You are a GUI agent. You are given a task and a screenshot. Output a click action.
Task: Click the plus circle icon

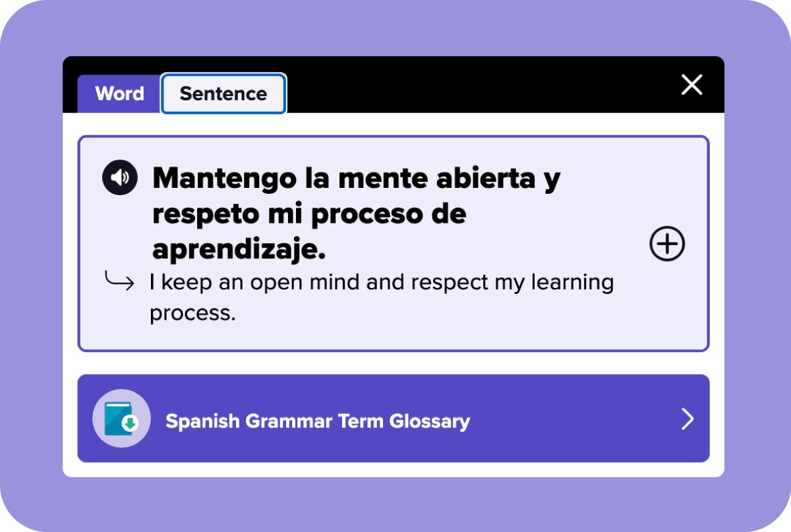[x=667, y=244]
